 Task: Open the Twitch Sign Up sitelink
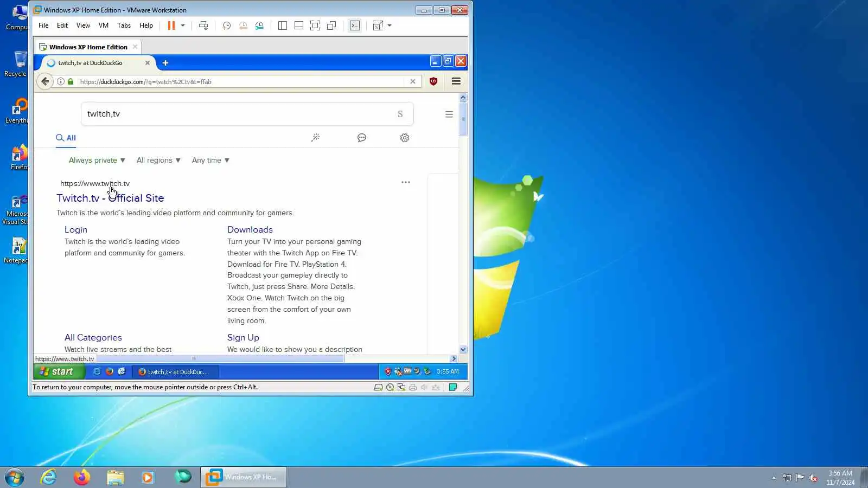(x=243, y=337)
